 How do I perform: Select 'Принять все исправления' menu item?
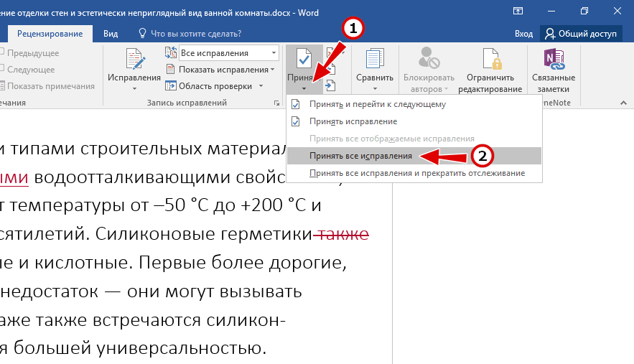[414, 156]
